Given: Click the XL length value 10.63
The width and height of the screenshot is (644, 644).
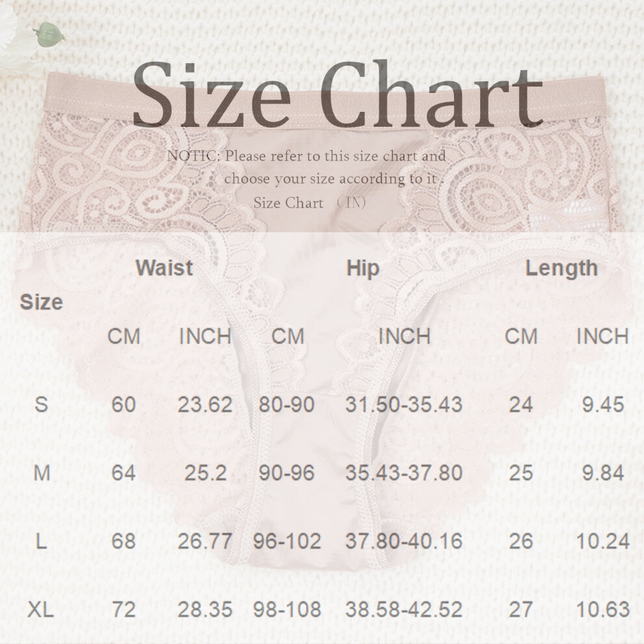Looking at the screenshot, I should [603, 610].
